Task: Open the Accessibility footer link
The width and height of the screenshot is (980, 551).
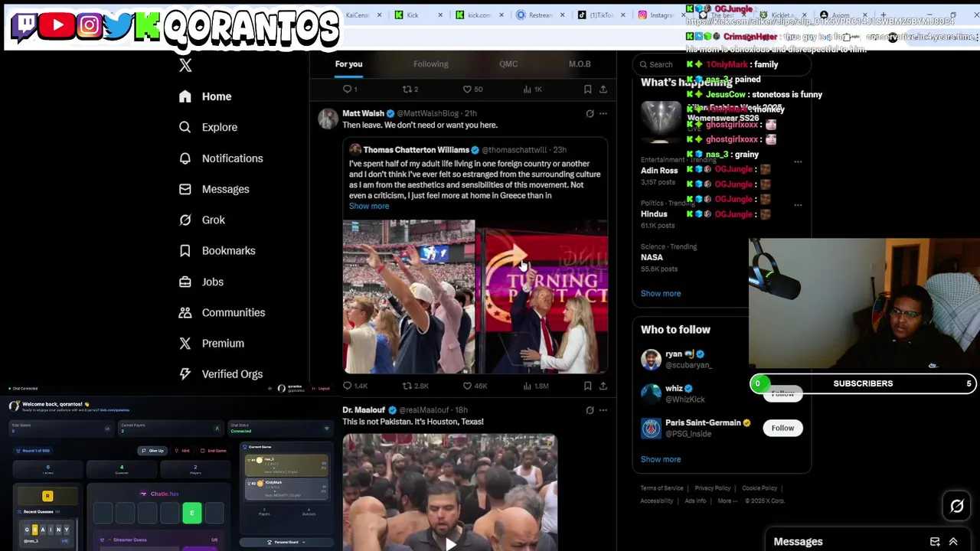Action: pyautogui.click(x=657, y=501)
